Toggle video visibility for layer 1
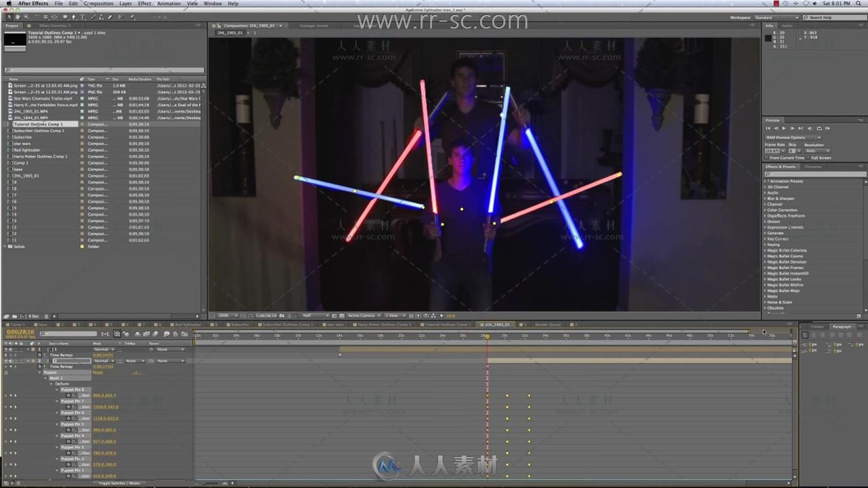The width and height of the screenshot is (868, 488). coord(6,349)
